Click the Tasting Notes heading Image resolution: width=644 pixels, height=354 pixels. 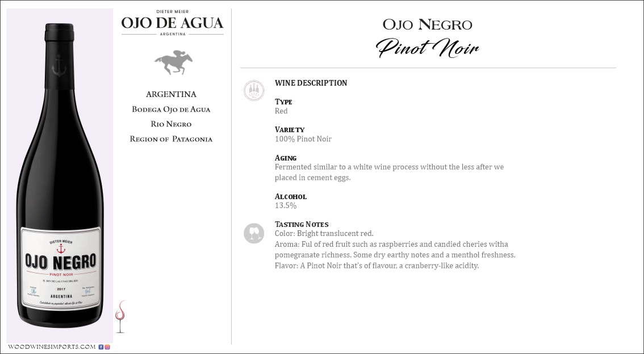(302, 224)
